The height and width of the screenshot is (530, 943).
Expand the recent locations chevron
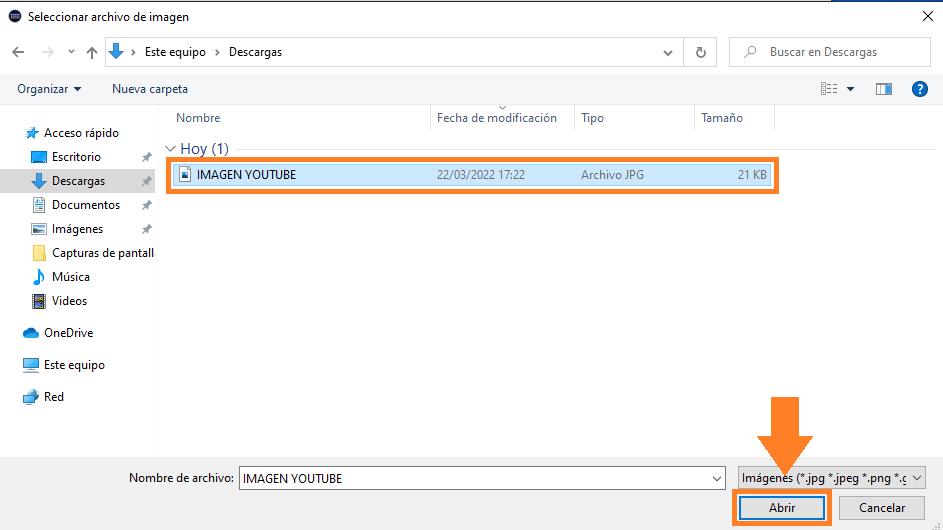[71, 52]
